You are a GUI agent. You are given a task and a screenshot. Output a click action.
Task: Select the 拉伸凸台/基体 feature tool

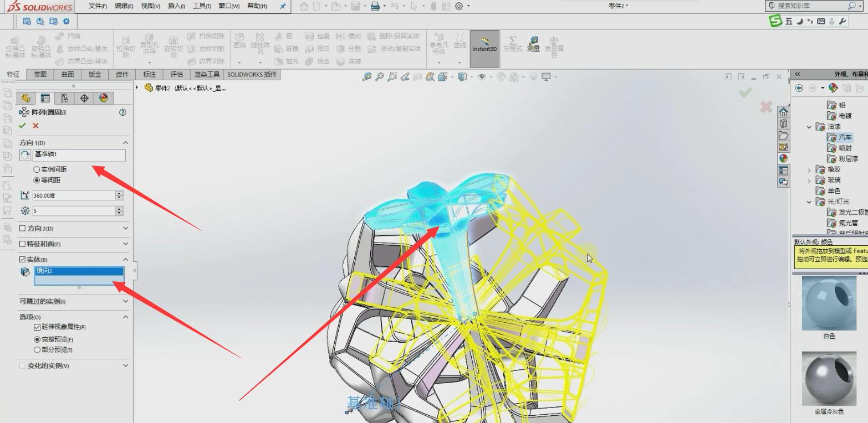[x=16, y=48]
